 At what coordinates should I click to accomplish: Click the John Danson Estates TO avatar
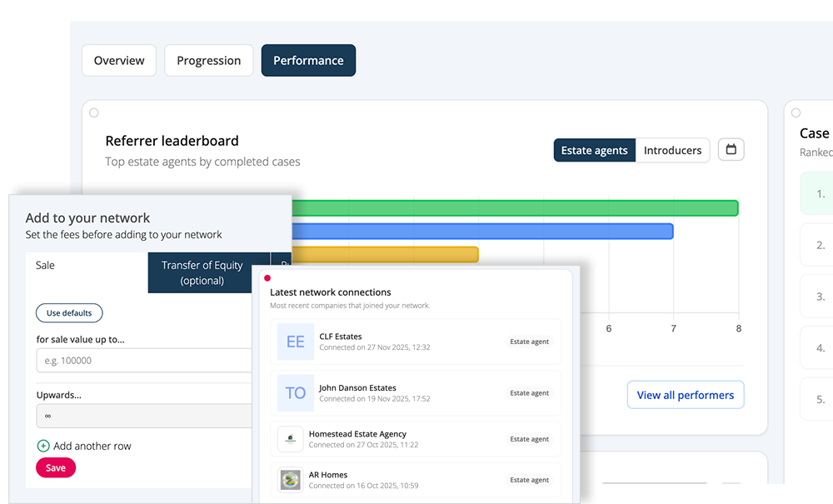click(295, 393)
